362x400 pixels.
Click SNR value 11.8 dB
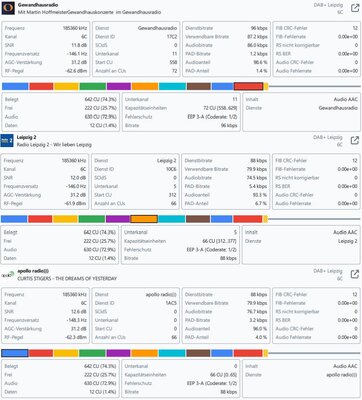pos(79,45)
